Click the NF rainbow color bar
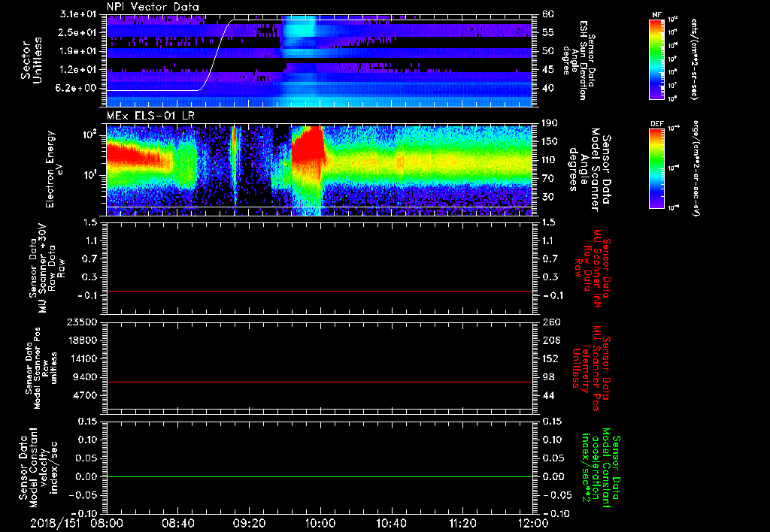Screen dimensions: 770x532 pyautogui.click(x=656, y=59)
